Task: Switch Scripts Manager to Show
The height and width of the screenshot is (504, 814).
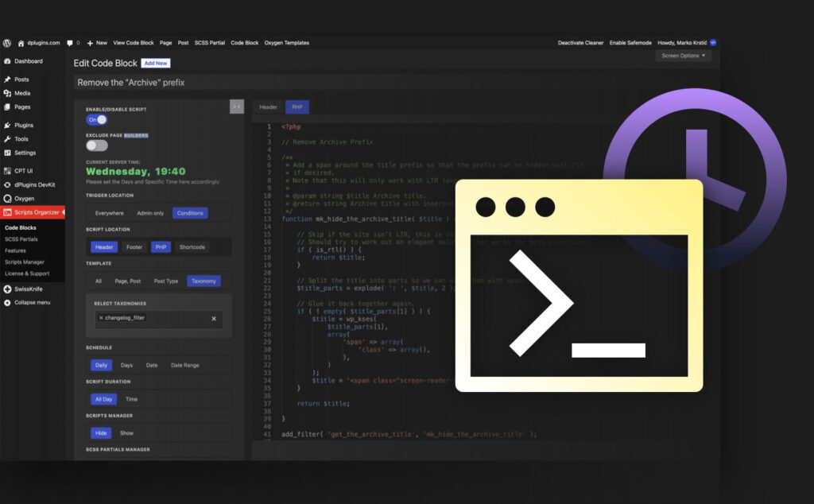Action: click(x=129, y=432)
